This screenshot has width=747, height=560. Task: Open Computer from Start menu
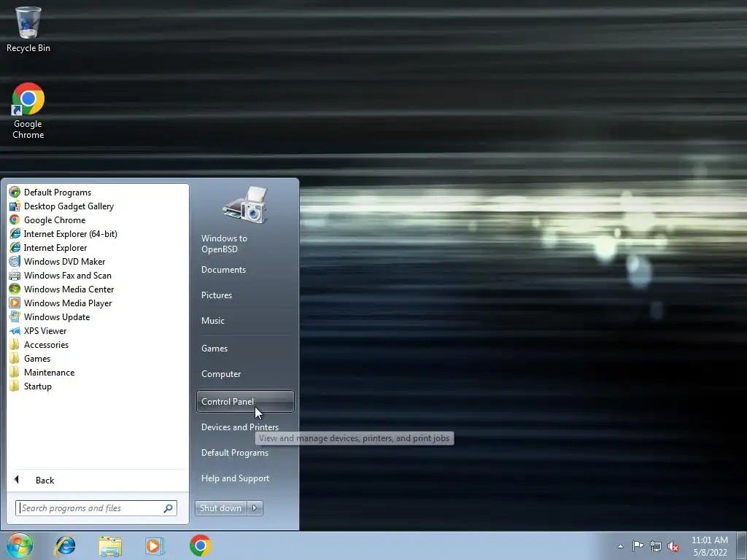221,374
